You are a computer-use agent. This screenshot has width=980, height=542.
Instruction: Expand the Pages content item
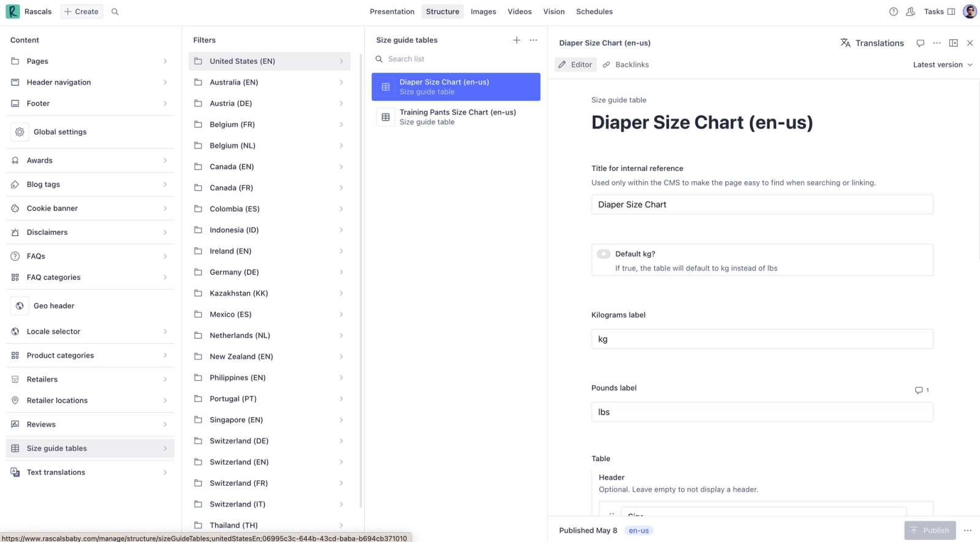click(x=90, y=61)
